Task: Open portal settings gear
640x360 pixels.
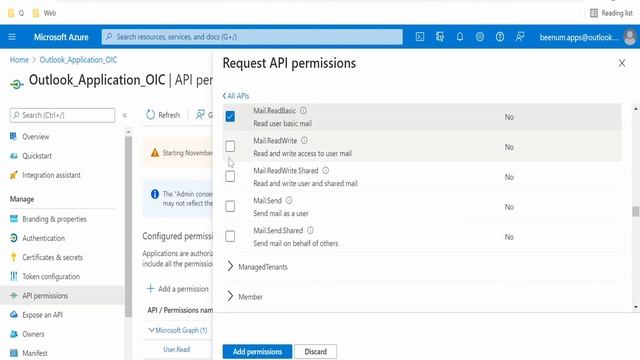Action: pyautogui.click(x=480, y=37)
